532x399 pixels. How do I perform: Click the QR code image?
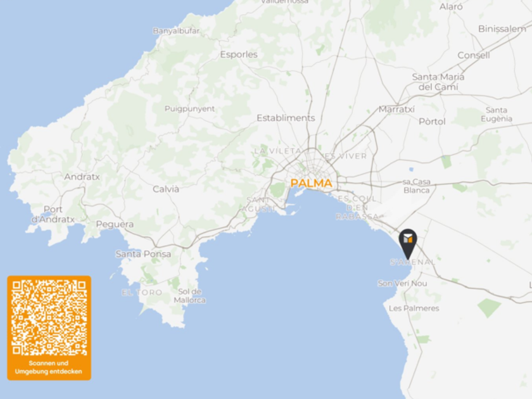49,317
